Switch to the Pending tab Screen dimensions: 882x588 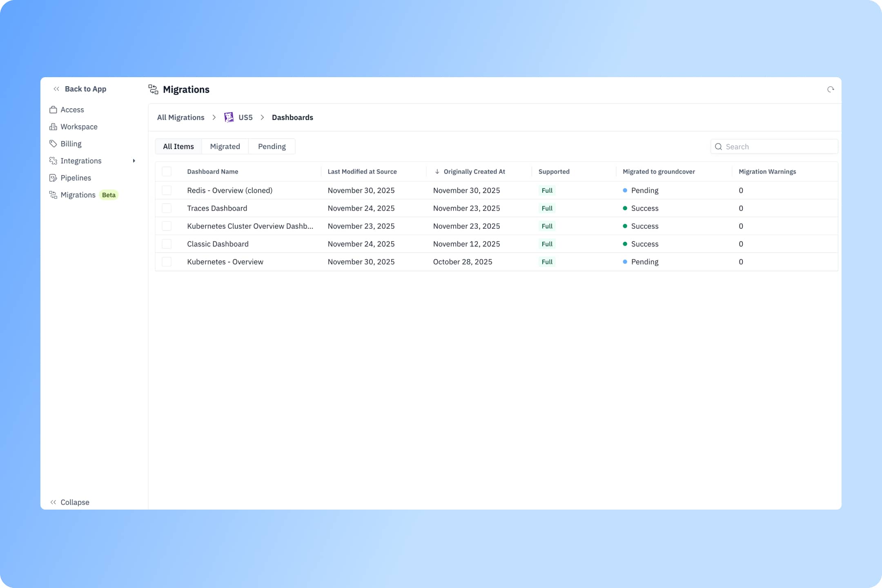(x=272, y=147)
